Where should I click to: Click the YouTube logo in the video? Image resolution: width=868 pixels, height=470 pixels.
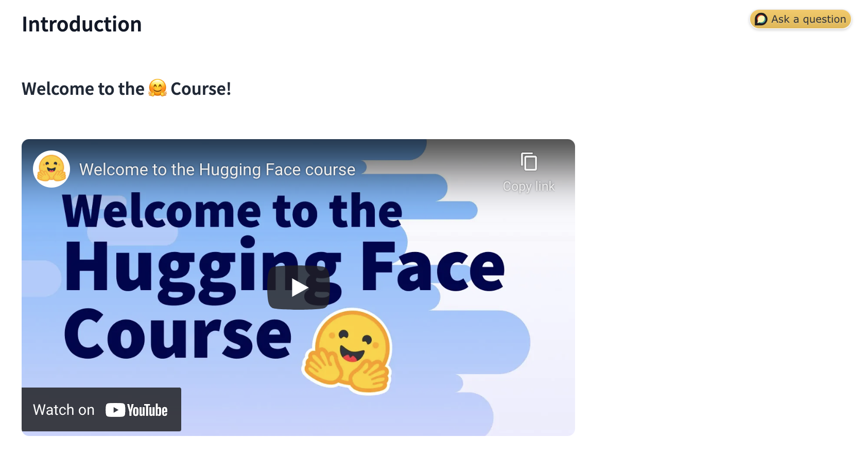point(136,410)
